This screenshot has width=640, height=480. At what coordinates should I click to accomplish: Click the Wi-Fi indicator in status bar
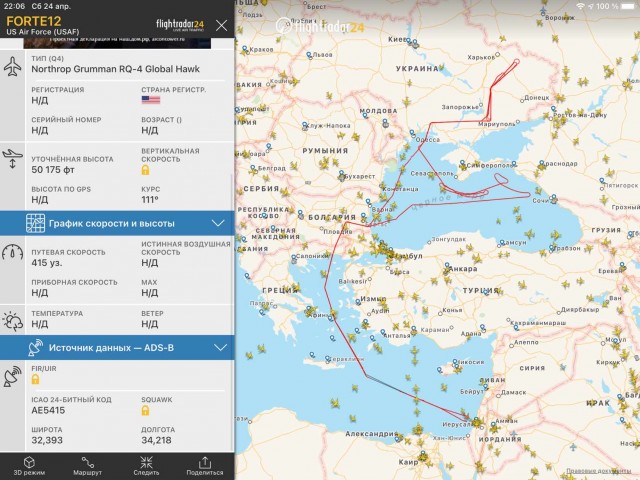pos(580,7)
